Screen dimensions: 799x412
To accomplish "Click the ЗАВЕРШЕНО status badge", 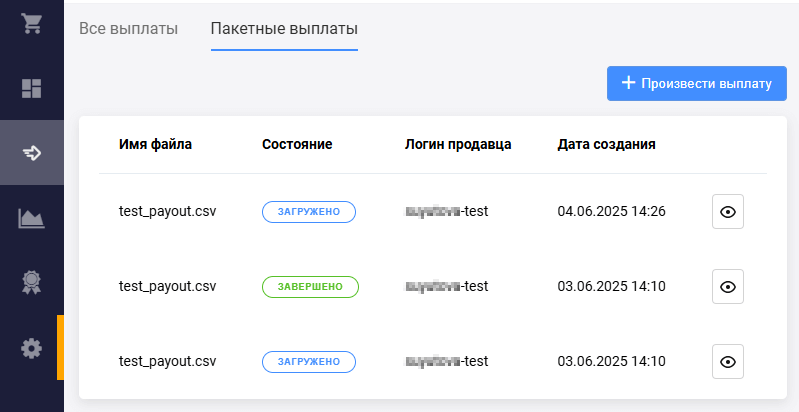I will tap(310, 287).
